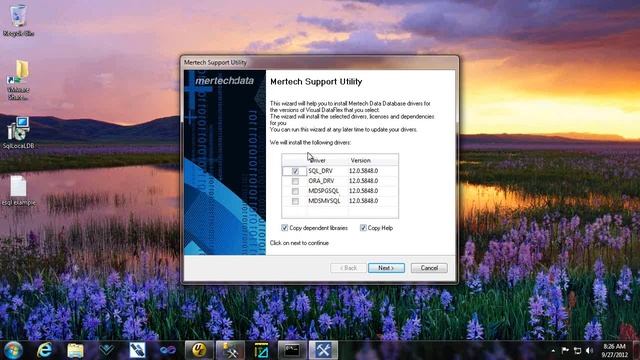Image resolution: width=640 pixels, height=360 pixels.
Task: Open the ruler-and-triangle taskbar icon
Action: 261,350
